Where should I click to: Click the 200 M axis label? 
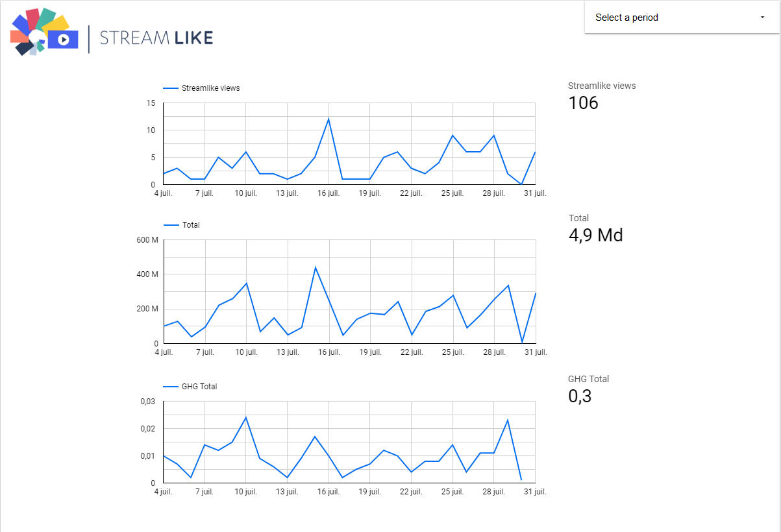tap(147, 309)
